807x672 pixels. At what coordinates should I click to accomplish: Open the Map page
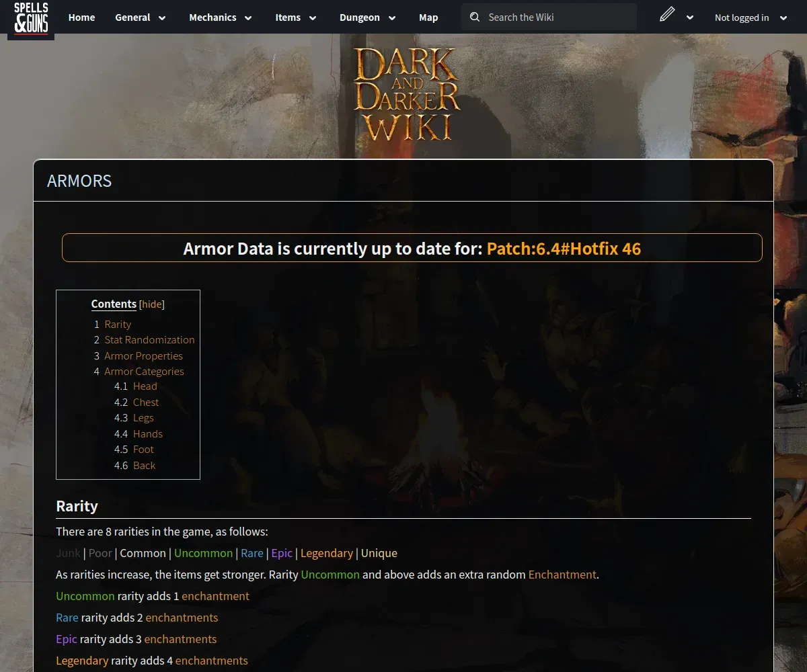[428, 17]
